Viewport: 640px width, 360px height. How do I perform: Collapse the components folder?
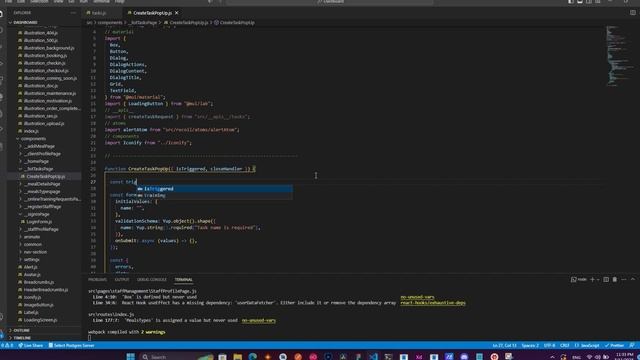[x=33, y=139]
